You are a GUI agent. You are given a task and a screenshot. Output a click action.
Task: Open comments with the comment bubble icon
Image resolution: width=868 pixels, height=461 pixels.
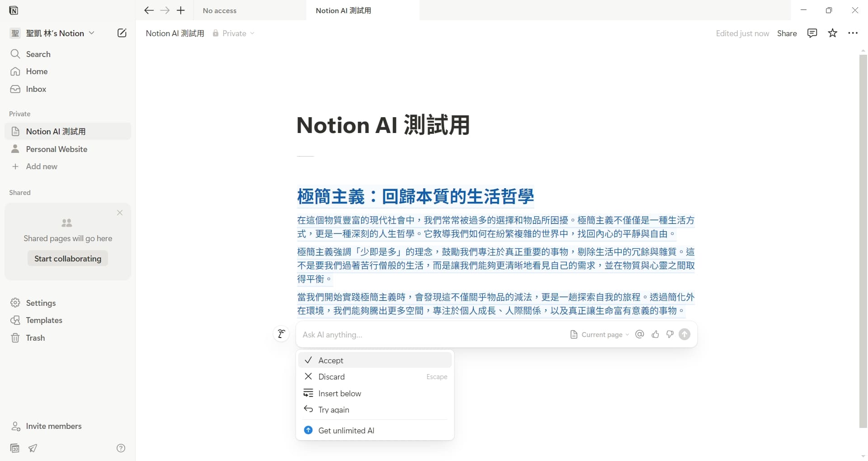[812, 33]
